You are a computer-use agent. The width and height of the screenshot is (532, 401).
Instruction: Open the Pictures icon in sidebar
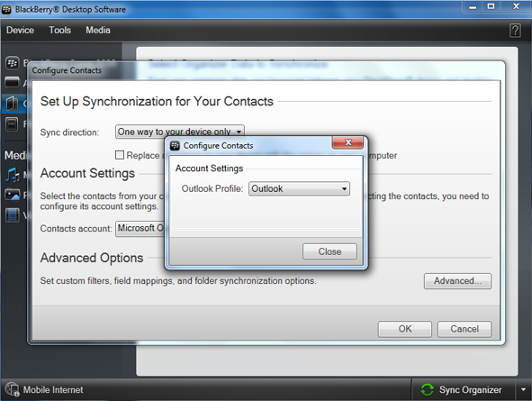(x=13, y=195)
